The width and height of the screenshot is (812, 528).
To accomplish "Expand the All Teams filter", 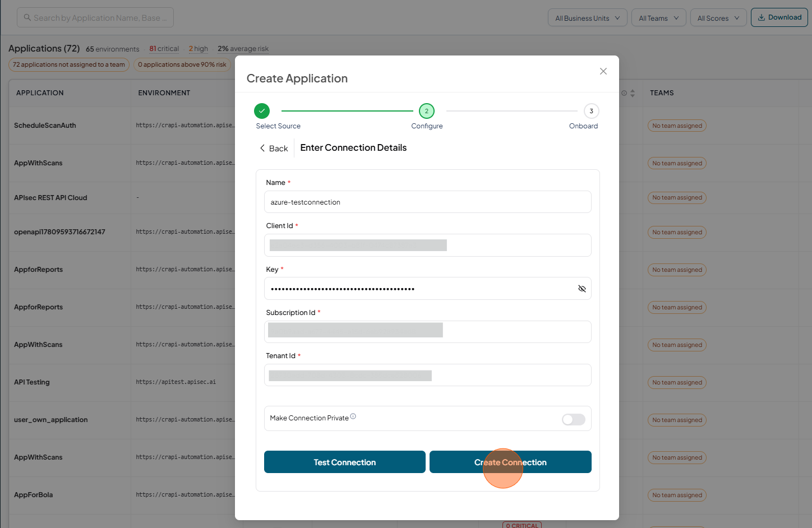I will [659, 18].
